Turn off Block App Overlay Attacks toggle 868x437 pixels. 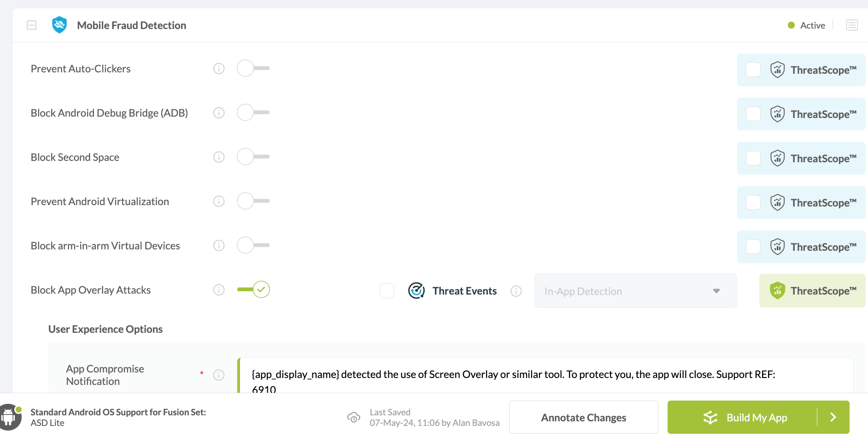coord(253,289)
